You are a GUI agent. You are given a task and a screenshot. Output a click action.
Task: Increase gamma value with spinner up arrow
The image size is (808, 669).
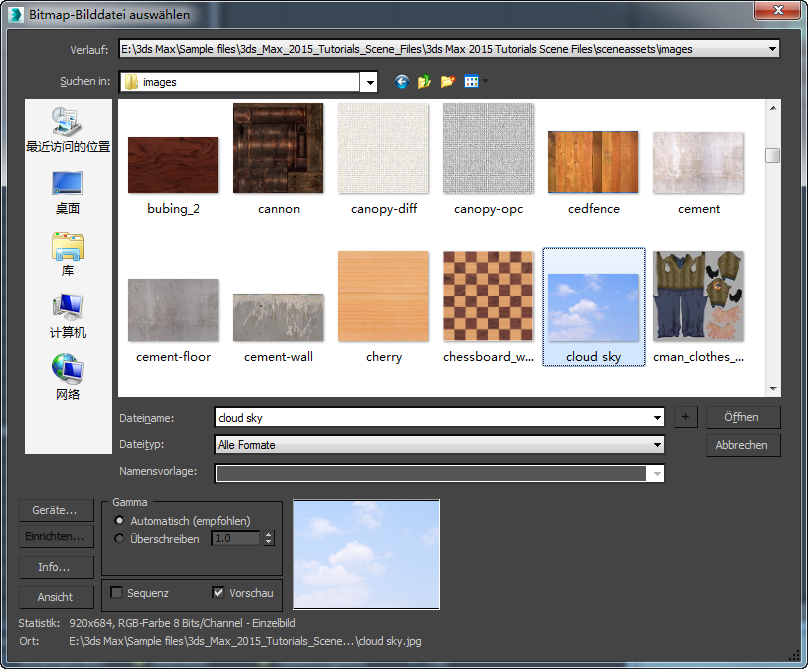coord(268,535)
